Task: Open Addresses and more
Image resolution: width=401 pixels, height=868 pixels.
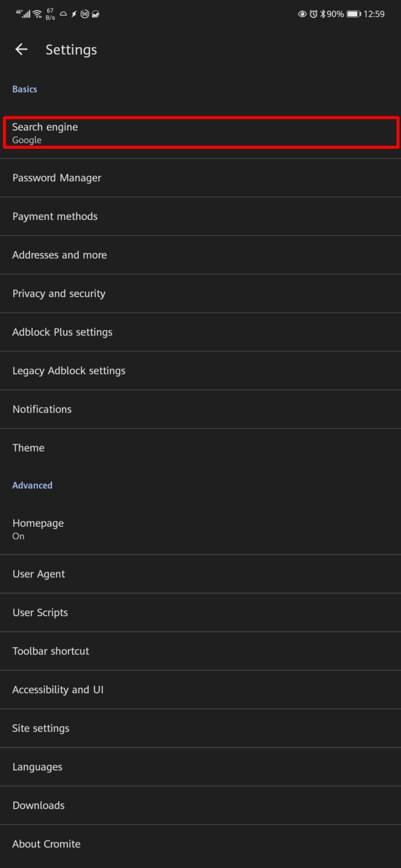Action: pyautogui.click(x=200, y=254)
